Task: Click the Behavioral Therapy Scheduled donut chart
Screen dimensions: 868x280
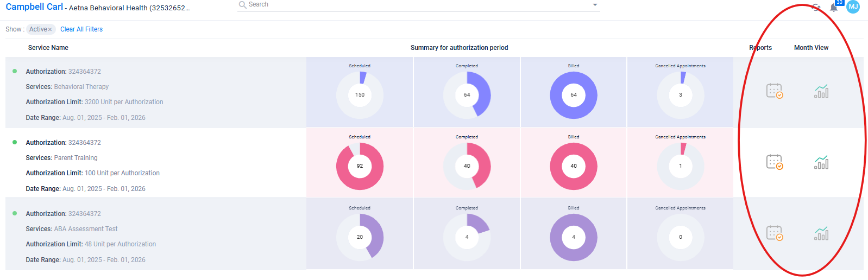Action: pyautogui.click(x=360, y=95)
